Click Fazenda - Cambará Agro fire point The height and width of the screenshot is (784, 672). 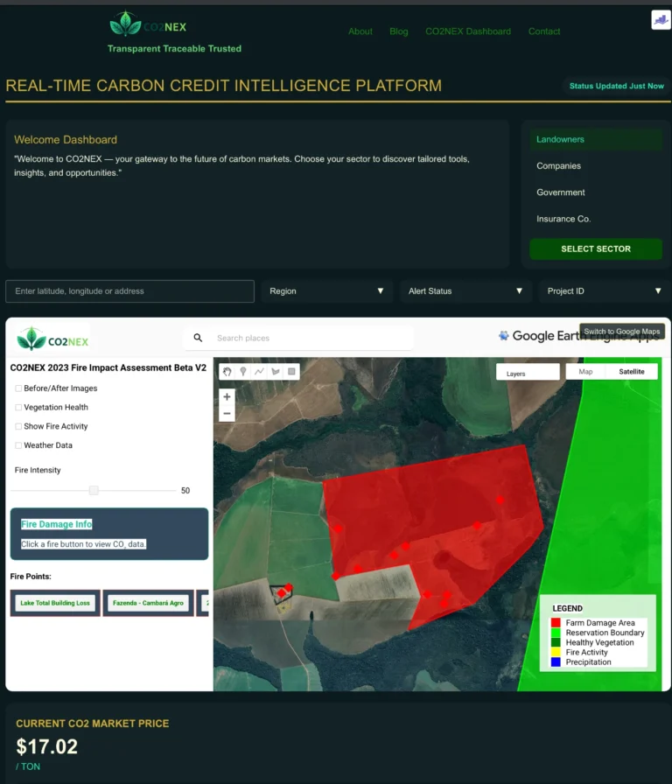click(x=148, y=603)
